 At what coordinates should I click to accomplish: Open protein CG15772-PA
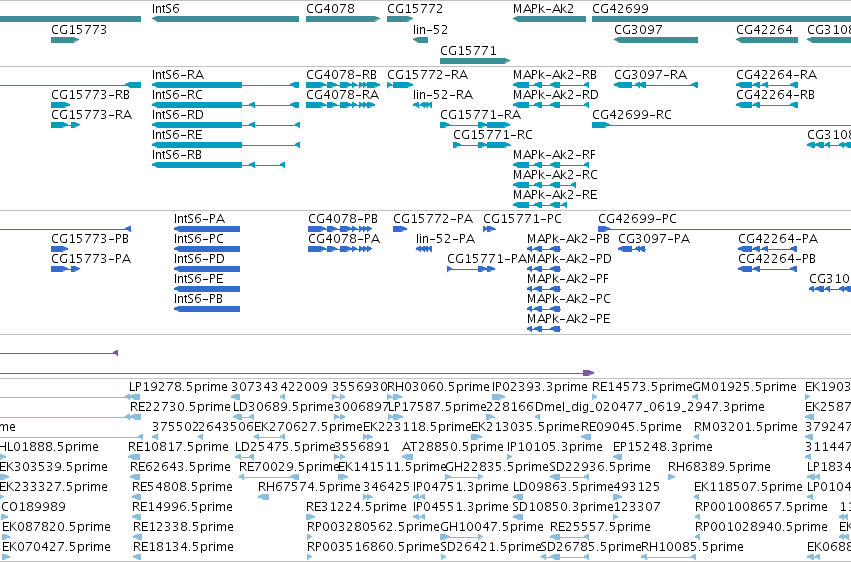(400, 229)
